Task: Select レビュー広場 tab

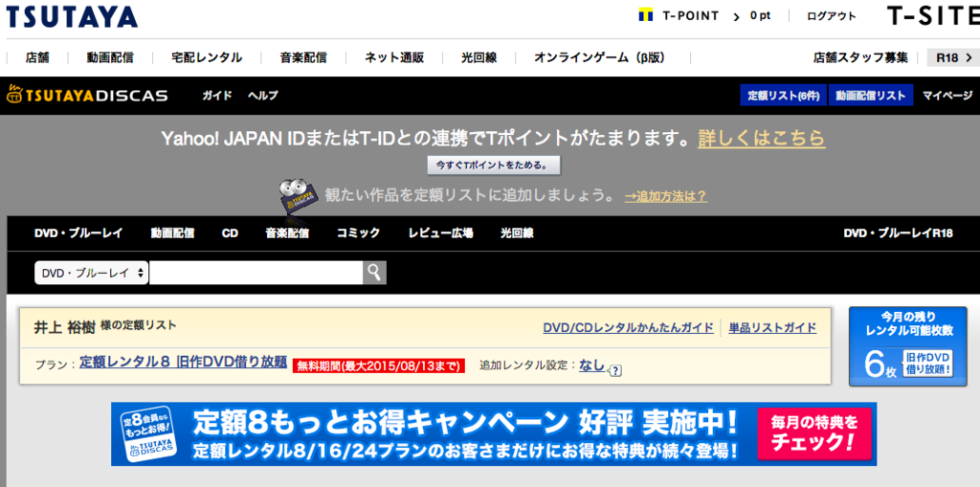Action: pyautogui.click(x=440, y=233)
